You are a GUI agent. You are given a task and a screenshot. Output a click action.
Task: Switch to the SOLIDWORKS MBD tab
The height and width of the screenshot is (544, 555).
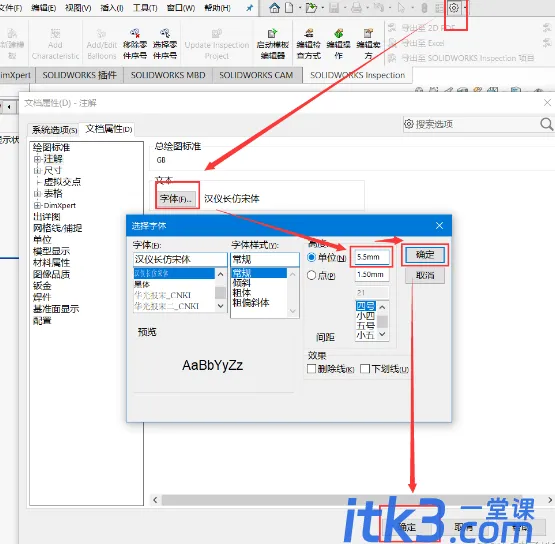click(x=168, y=75)
